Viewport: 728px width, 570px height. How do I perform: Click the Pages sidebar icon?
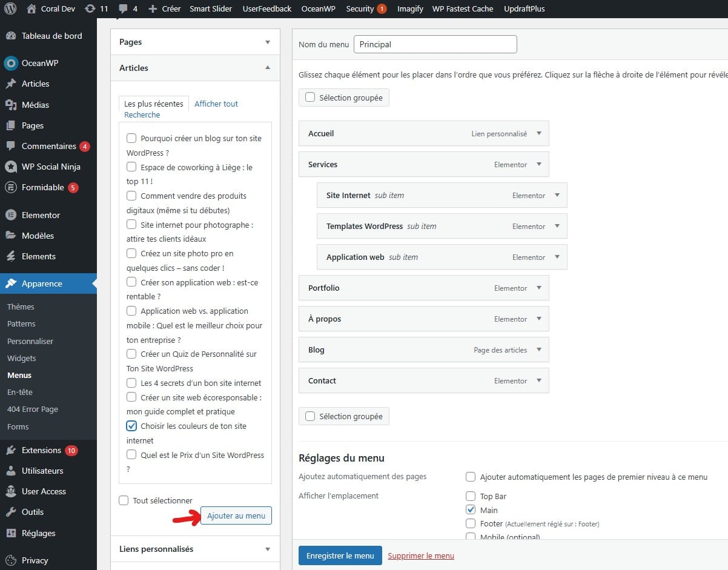tap(11, 125)
